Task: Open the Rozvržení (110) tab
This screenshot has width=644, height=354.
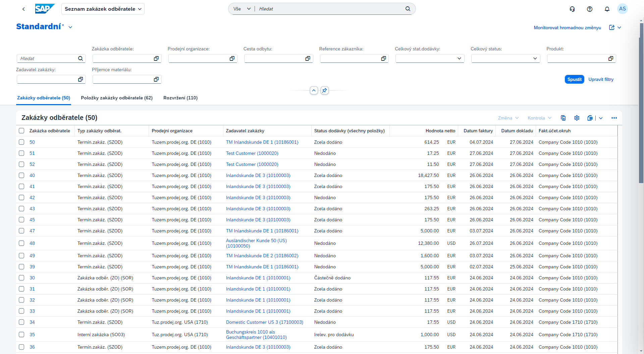Action: tap(180, 98)
